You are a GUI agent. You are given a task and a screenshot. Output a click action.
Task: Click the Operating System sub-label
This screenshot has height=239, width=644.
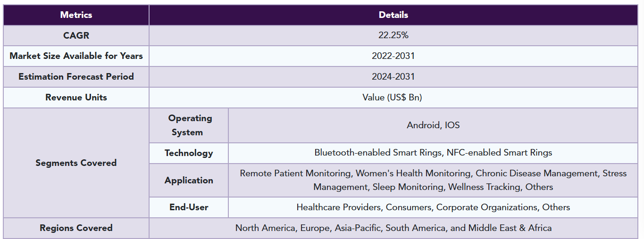[189, 125]
